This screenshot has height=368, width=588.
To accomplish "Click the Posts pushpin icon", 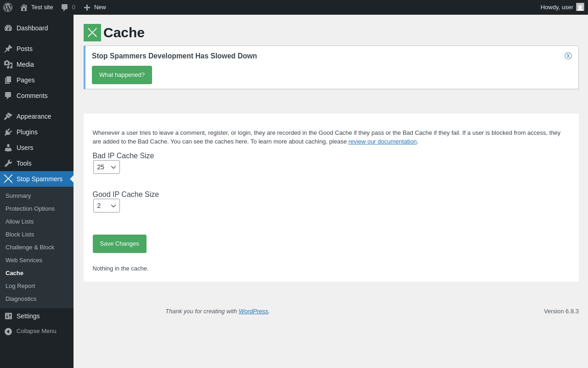I will [8, 49].
